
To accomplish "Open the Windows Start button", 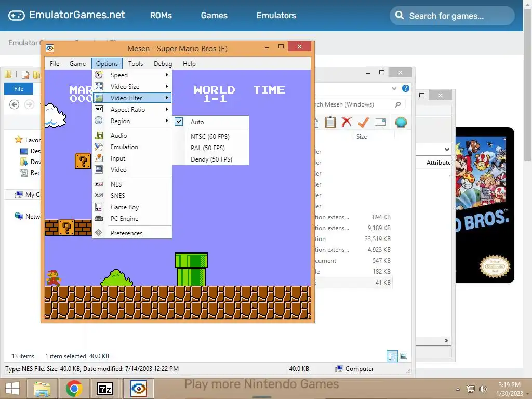I will [12, 389].
